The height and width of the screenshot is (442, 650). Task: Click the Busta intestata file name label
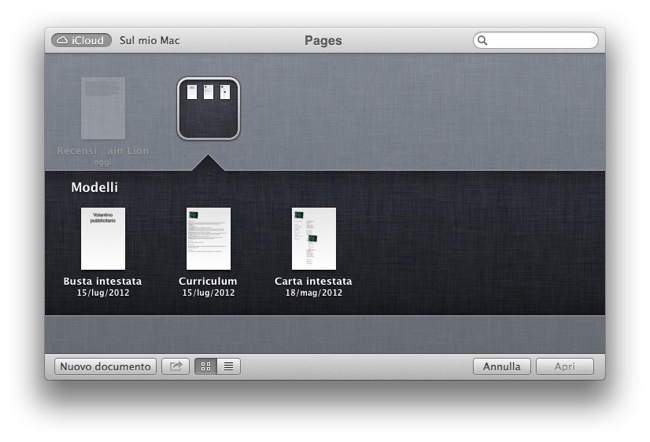(103, 281)
